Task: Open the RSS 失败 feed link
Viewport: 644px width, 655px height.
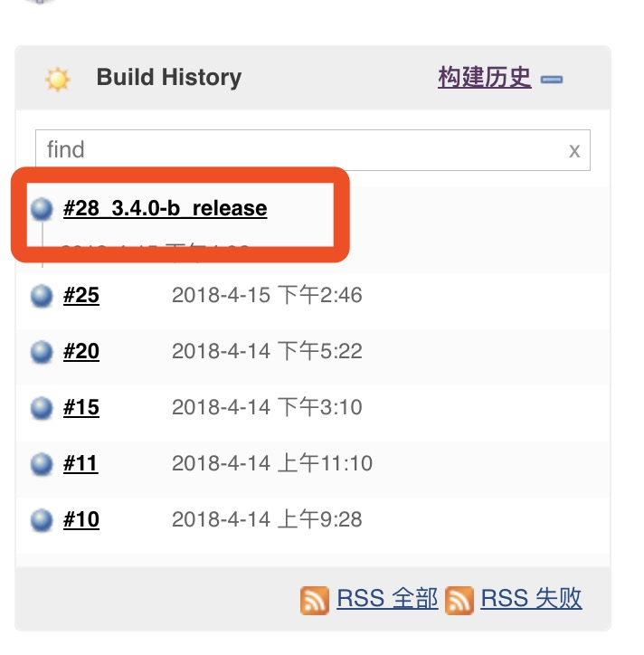Action: 531,598
